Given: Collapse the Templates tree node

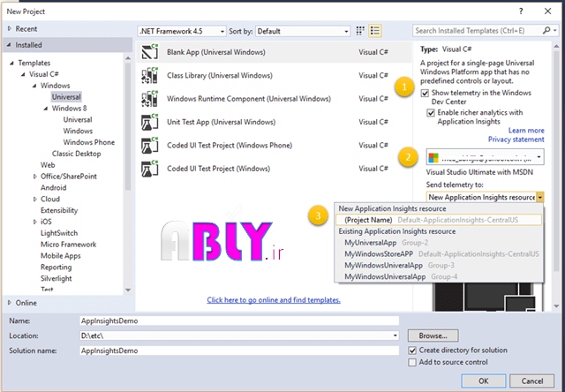Looking at the screenshot, I should pos(11,63).
